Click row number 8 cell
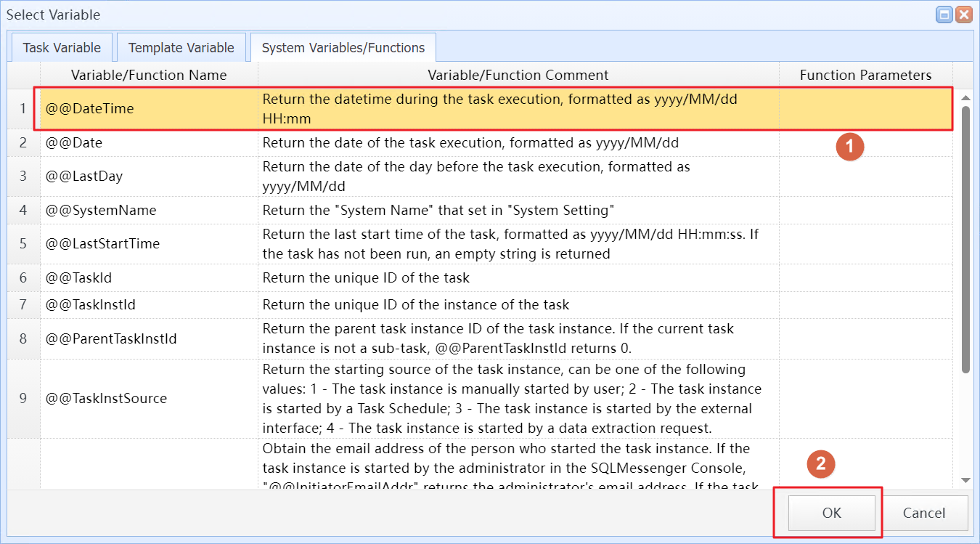 23,338
